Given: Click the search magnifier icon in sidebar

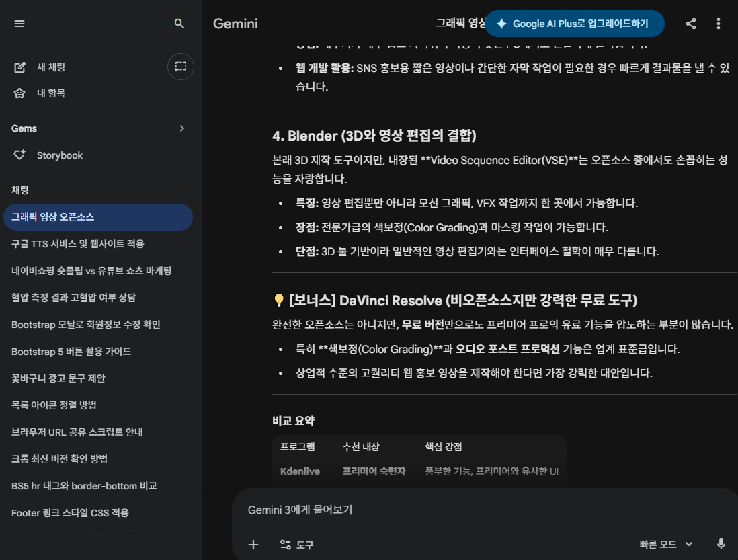Looking at the screenshot, I should [179, 24].
